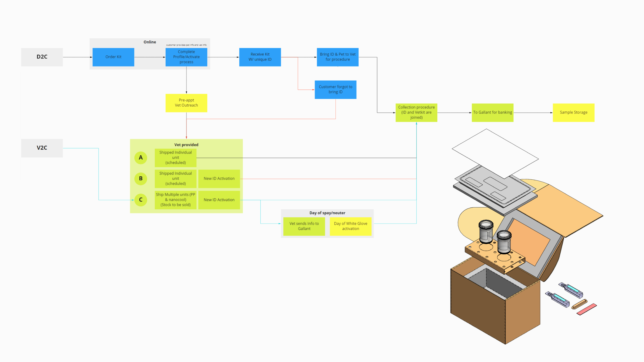This screenshot has width=644, height=362.
Task: Select the V2C label box
Action: [42, 148]
